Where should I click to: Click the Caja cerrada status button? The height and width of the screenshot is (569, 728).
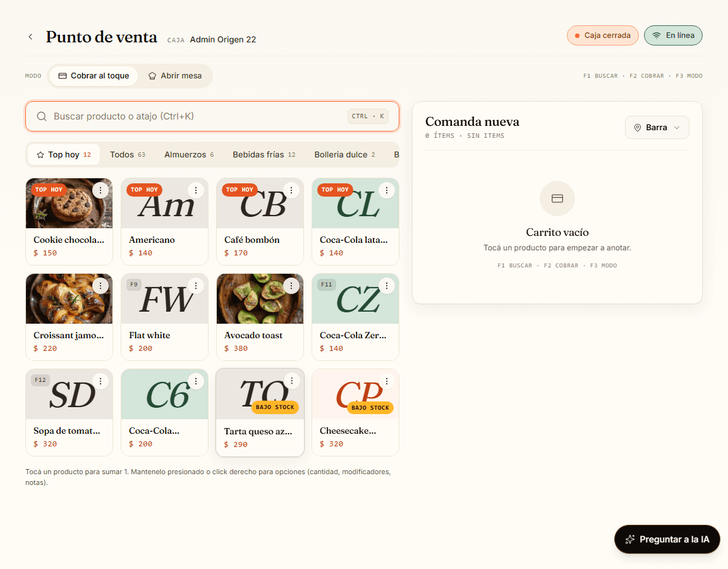[603, 35]
